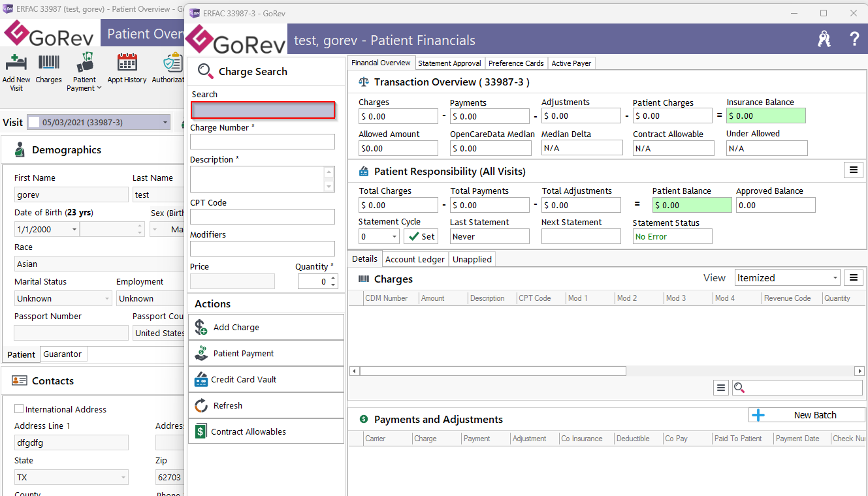Click Address Line 1 field
868x496 pixels.
pyautogui.click(x=71, y=442)
